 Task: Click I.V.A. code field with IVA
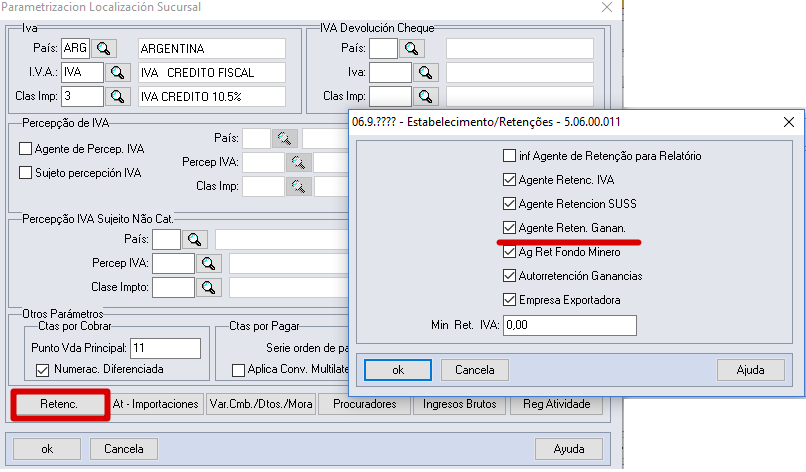82,72
